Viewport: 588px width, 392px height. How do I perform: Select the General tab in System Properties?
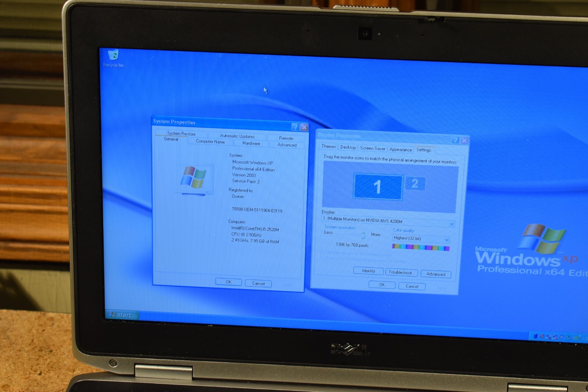click(x=171, y=139)
